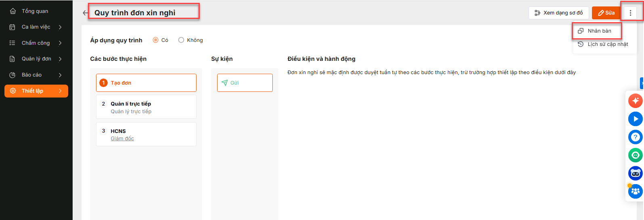Viewport: 644px width, 220px height.
Task: Click the paper plane icon in Gửi
Action: [225, 83]
